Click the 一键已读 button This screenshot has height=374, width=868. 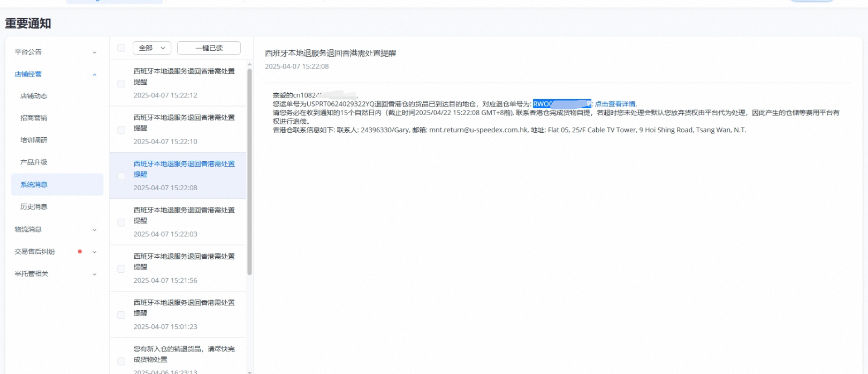(209, 48)
